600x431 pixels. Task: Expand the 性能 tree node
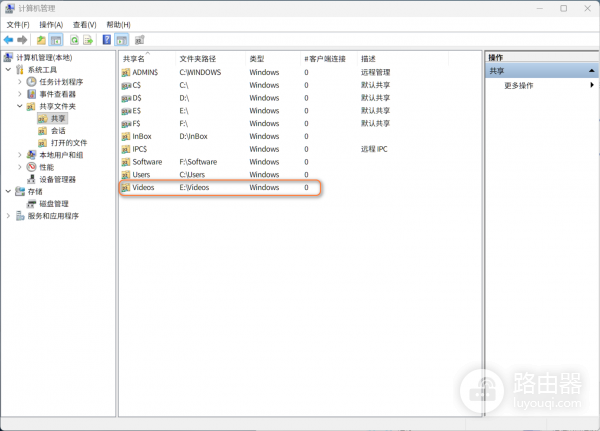(20, 167)
